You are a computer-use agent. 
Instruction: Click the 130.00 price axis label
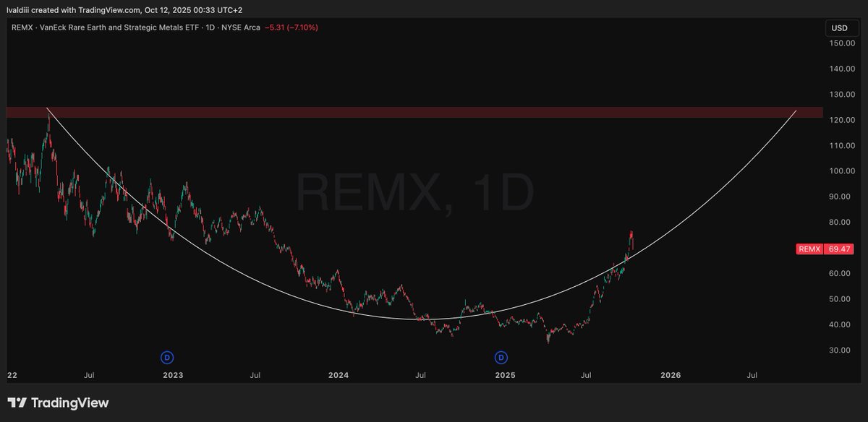tap(842, 95)
